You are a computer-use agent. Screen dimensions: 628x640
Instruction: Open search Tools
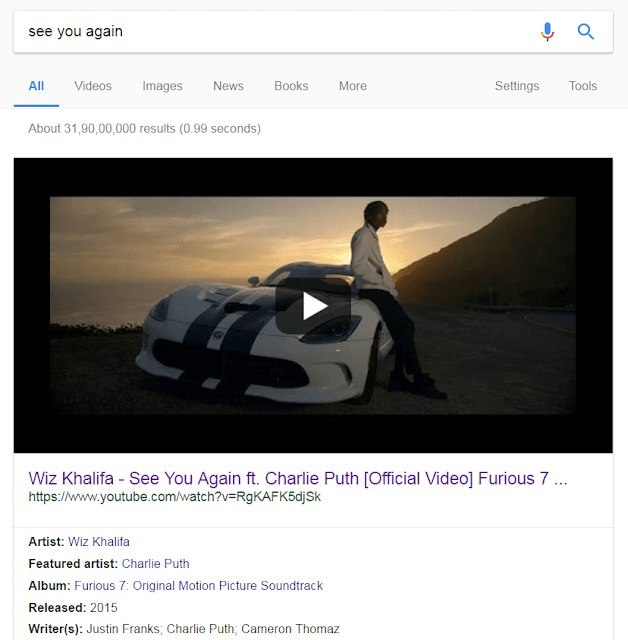point(583,86)
